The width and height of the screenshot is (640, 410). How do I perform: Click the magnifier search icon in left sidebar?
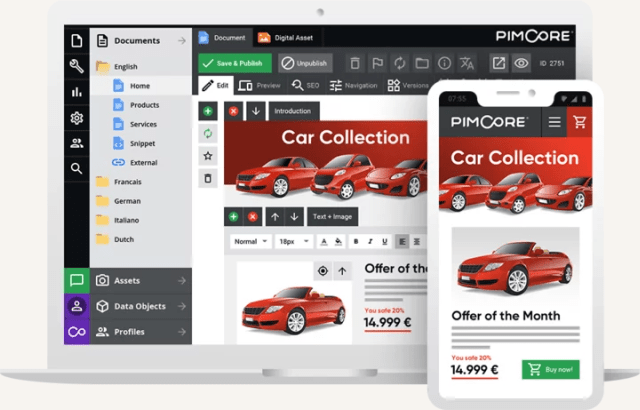pyautogui.click(x=77, y=169)
